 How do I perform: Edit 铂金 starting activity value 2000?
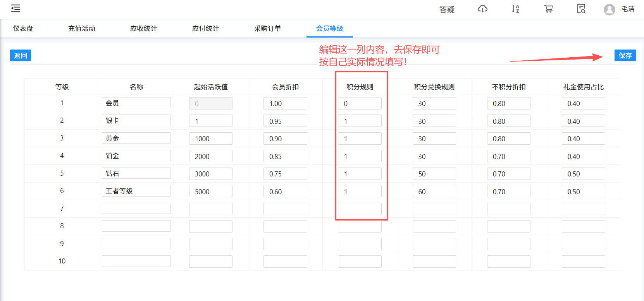point(211,156)
